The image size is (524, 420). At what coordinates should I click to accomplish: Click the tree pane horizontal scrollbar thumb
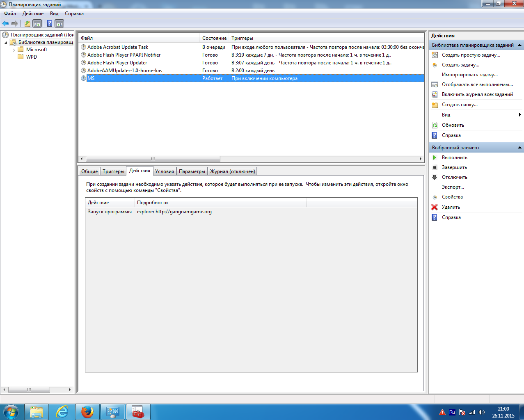click(x=29, y=390)
